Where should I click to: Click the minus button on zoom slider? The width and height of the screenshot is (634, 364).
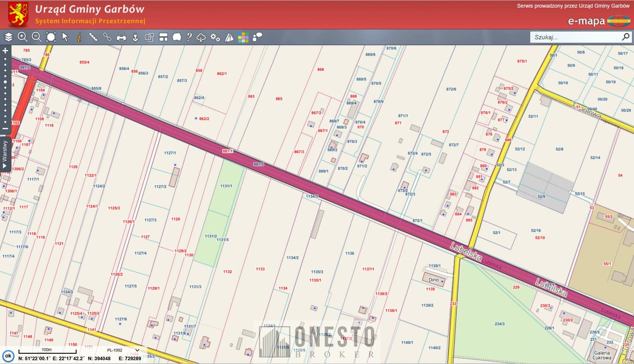pyautogui.click(x=5, y=129)
